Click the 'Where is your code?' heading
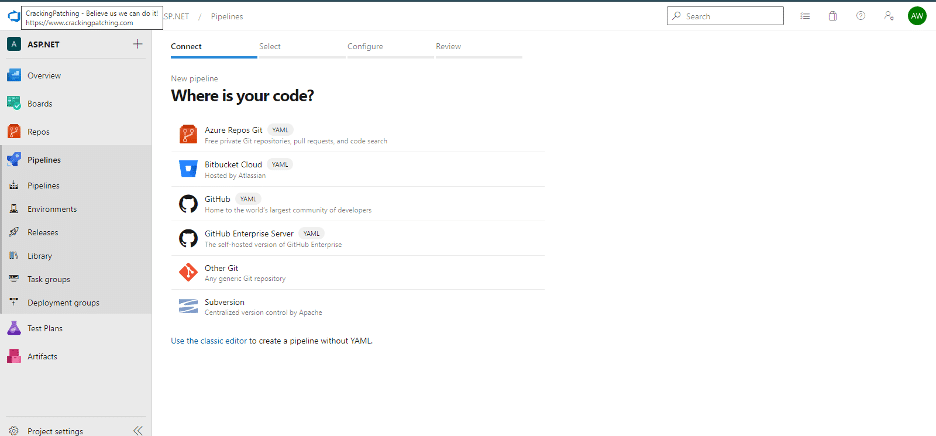Viewport: 936px width, 436px height. tap(242, 96)
